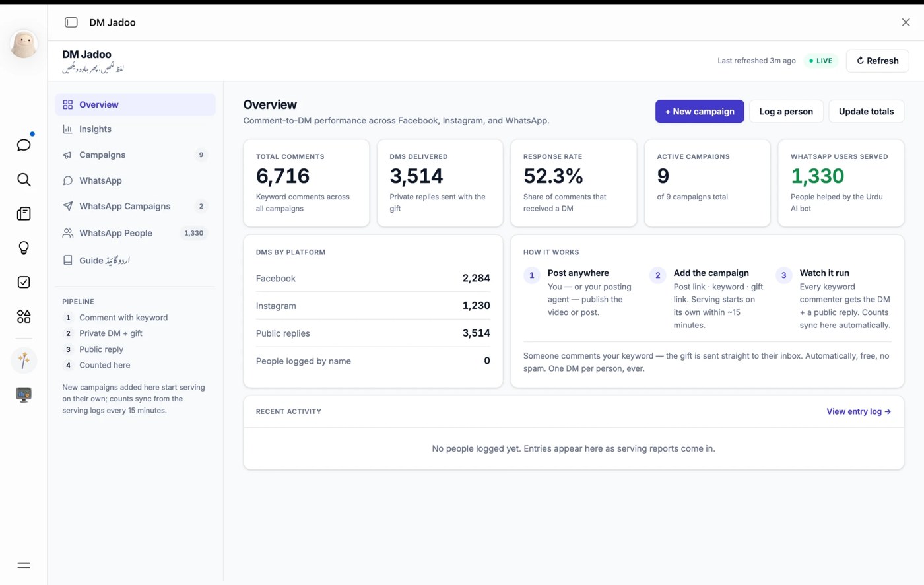This screenshot has width=924, height=585.
Task: Open WhatsApp Campaigns in the sidebar
Action: pos(135,206)
